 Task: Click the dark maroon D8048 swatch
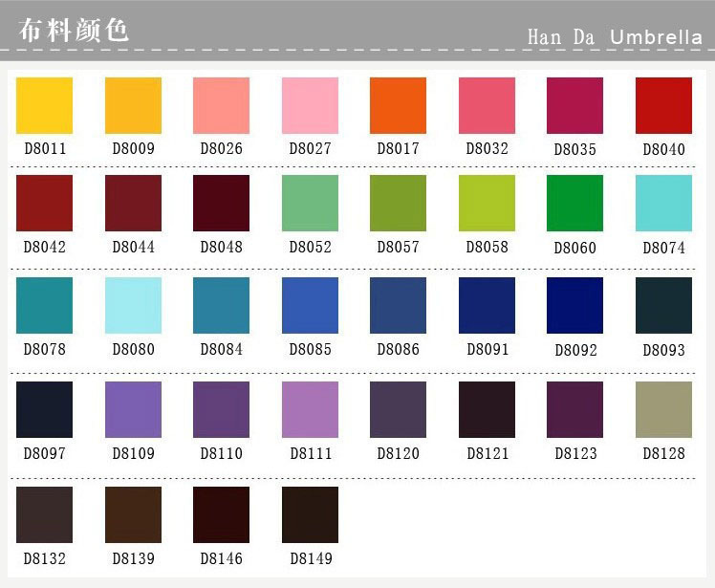tap(221, 203)
